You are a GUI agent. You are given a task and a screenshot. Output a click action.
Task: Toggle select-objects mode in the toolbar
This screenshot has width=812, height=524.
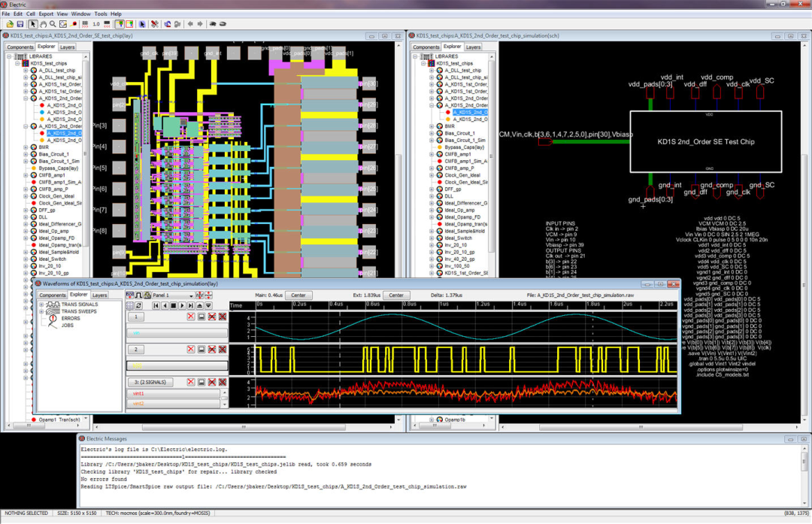[x=120, y=24]
